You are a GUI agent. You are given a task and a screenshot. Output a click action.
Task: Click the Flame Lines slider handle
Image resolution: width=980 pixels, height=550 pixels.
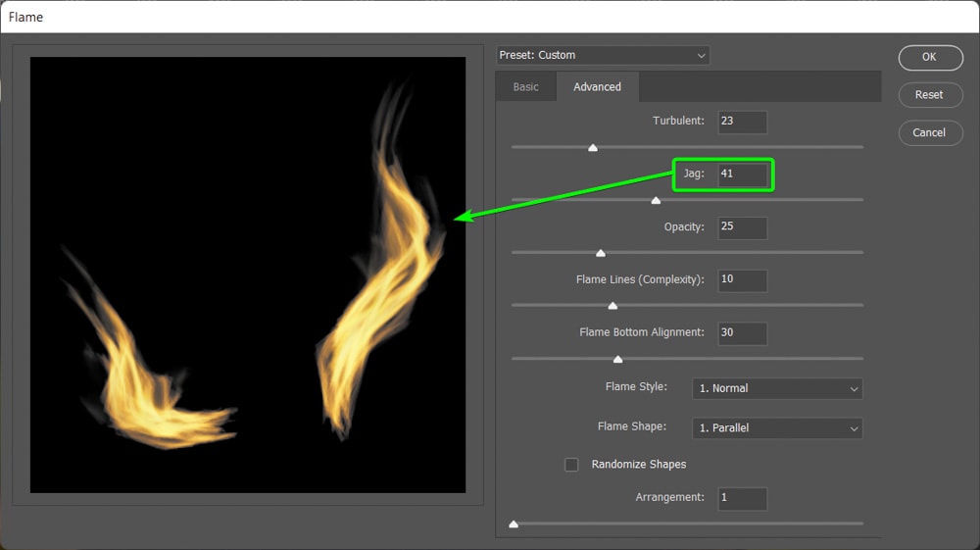pos(612,306)
